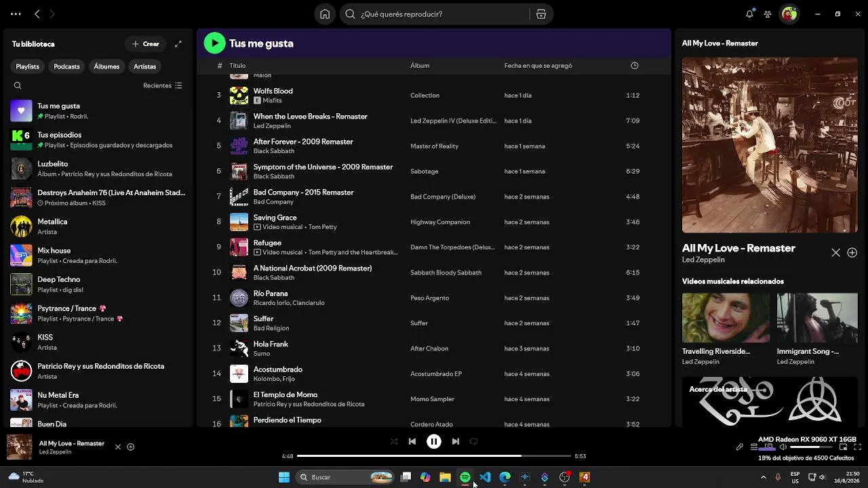Filter library by Álbumes
868x488 pixels.
(106, 66)
